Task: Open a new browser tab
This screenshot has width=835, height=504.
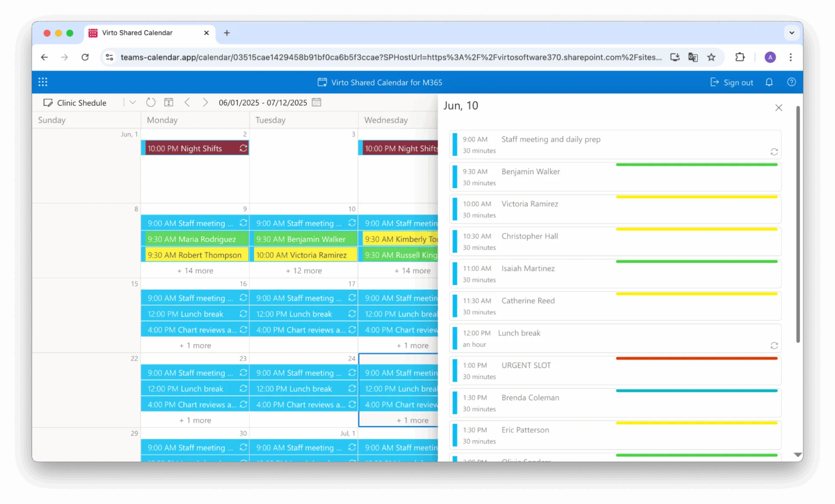Action: (x=227, y=33)
